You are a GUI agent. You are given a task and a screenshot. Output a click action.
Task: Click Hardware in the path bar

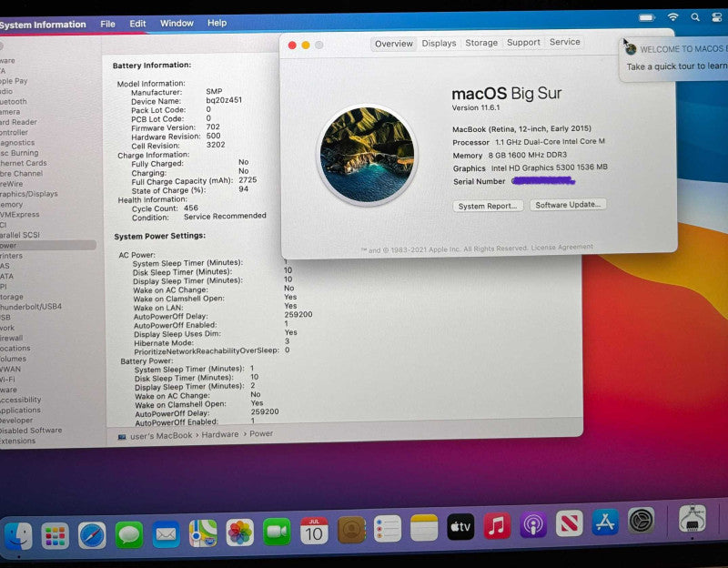point(220,434)
